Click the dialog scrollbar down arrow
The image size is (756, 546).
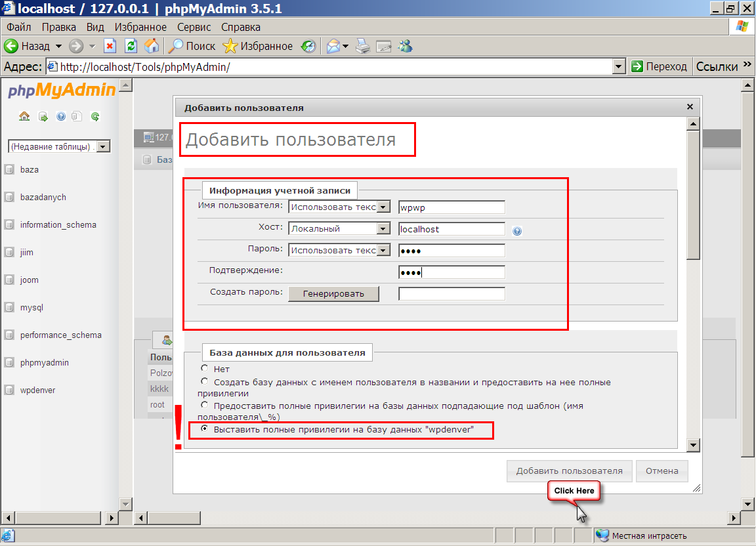pyautogui.click(x=693, y=445)
